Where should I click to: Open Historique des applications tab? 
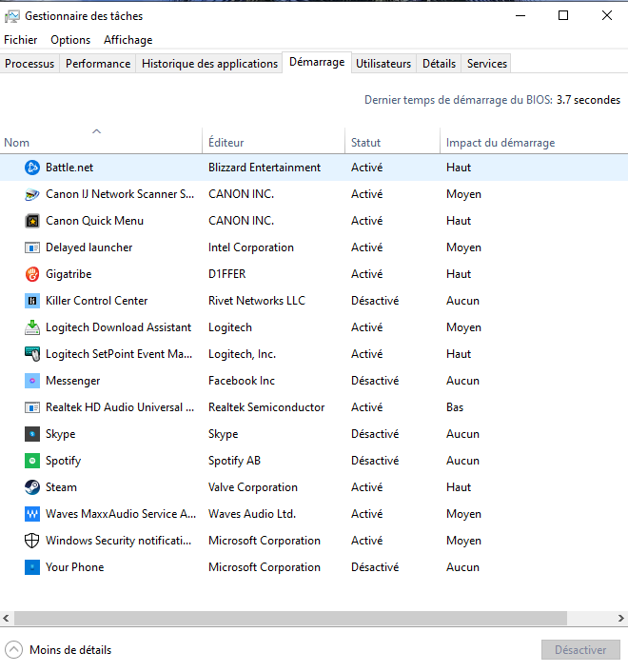pos(209,64)
